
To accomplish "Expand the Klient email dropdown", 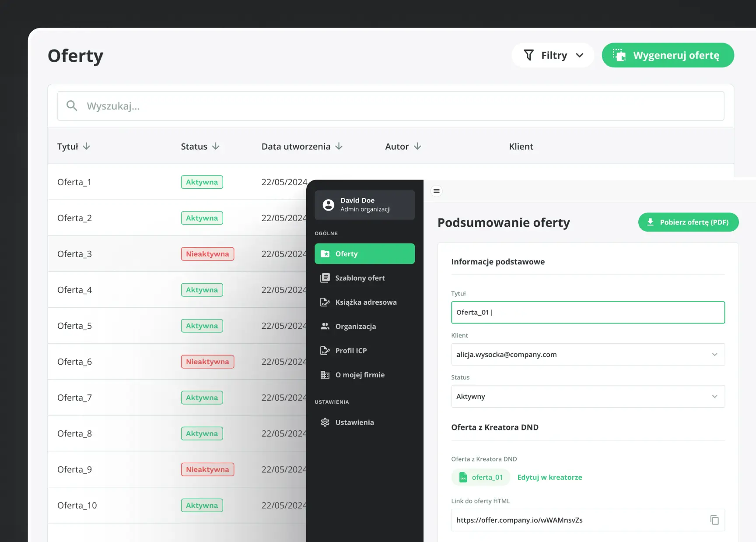I will (x=714, y=355).
